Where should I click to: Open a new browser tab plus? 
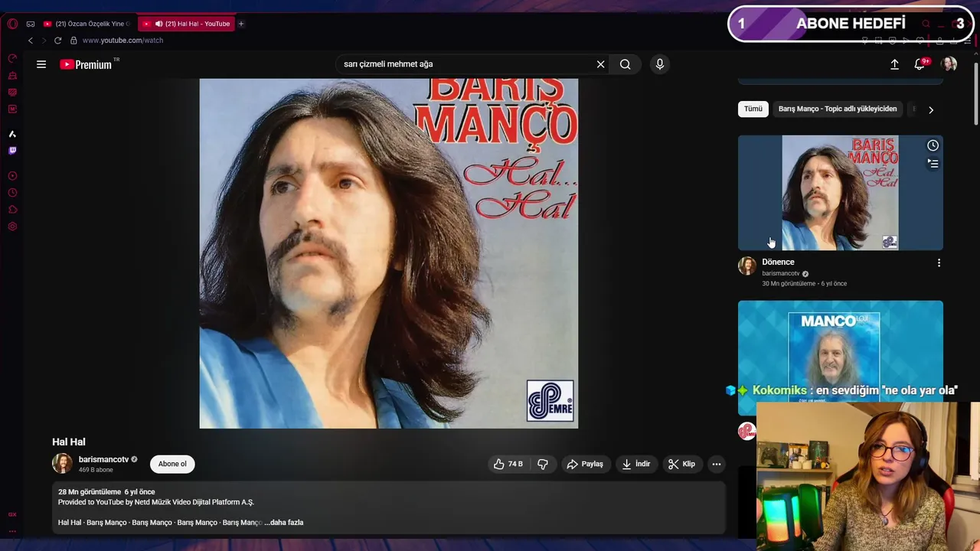[240, 24]
